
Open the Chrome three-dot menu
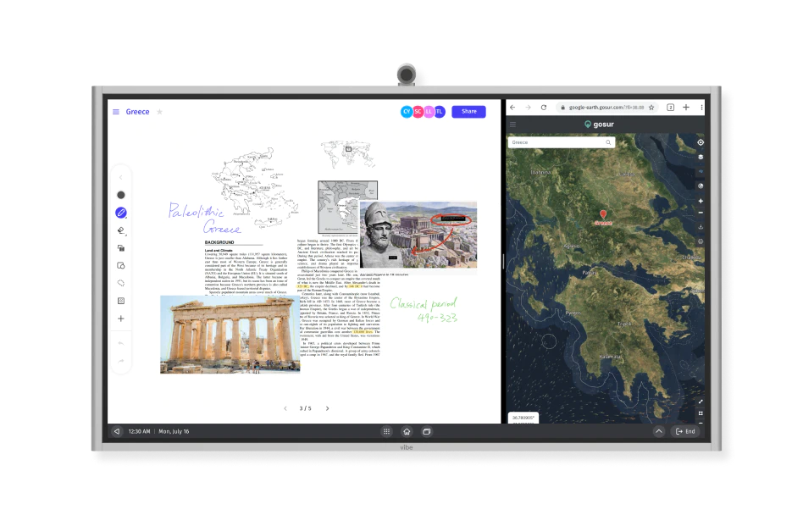701,108
